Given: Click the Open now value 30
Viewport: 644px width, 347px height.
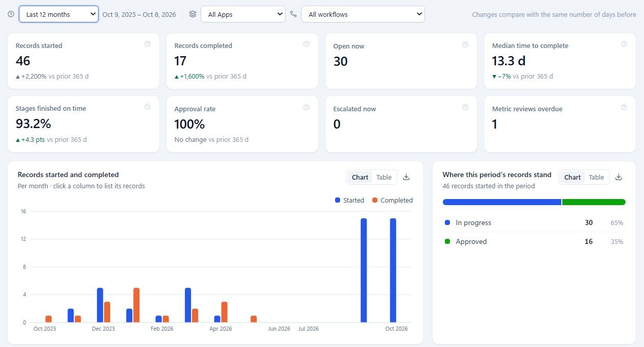Looking at the screenshot, I should pyautogui.click(x=341, y=61).
